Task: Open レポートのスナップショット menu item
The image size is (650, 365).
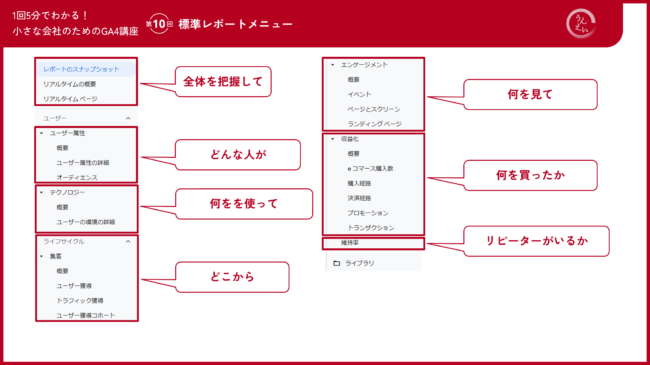Action: (85, 69)
